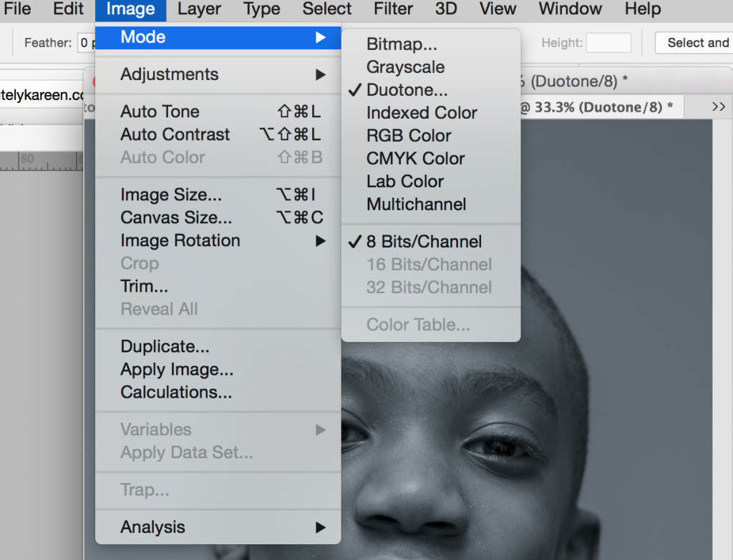The width and height of the screenshot is (733, 560).
Task: Click the Height input field
Action: [608, 43]
